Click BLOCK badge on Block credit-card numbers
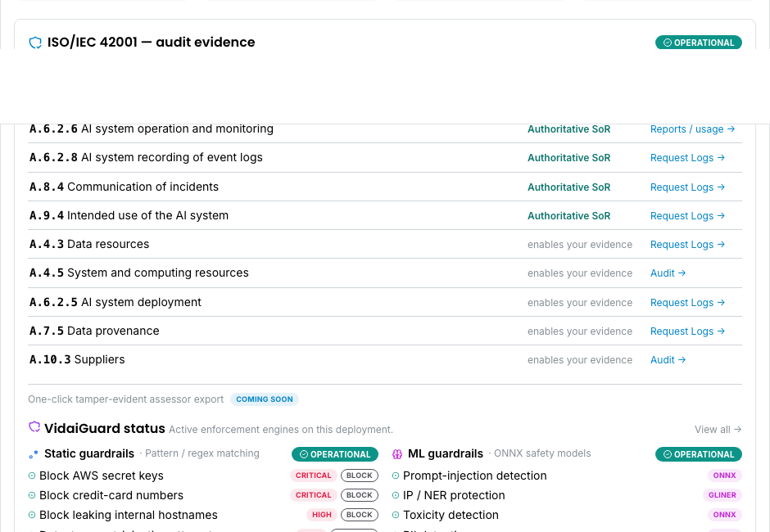The image size is (770, 532). 360,495
